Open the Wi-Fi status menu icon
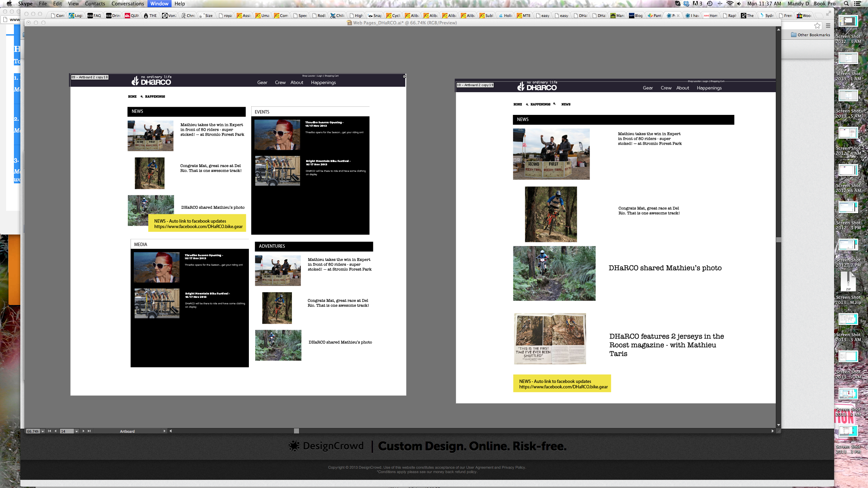Screen dimensions: 868x488 click(730, 4)
